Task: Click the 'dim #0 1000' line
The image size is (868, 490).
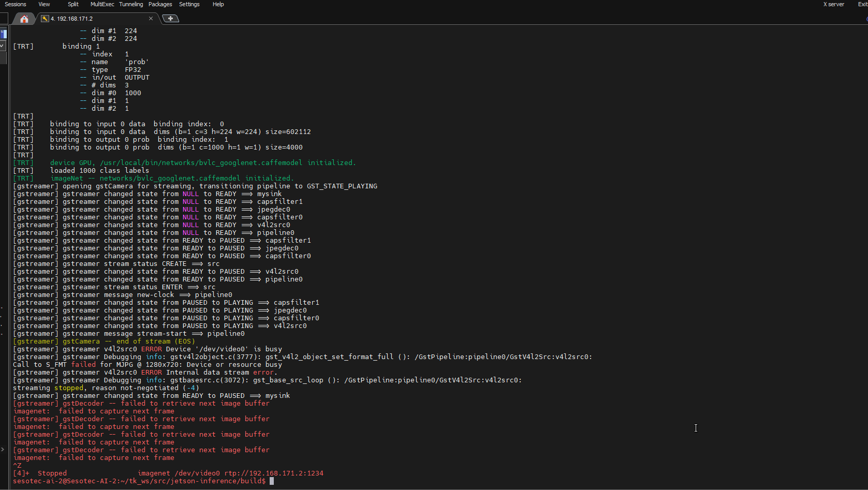Action: click(110, 93)
